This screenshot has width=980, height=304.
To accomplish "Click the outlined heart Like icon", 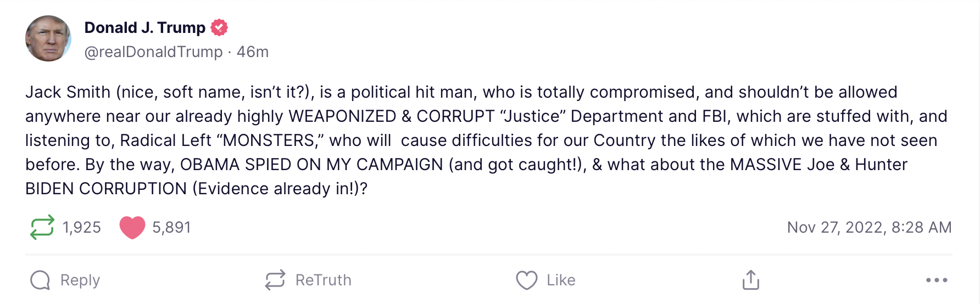I will [526, 280].
